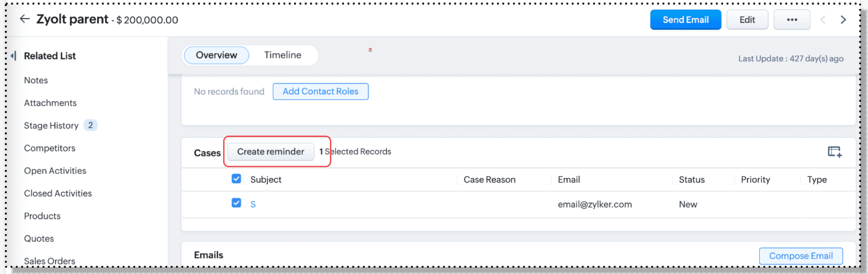Click the manage columns icon in Cases
Viewport: 868px width, 274px height.
(835, 152)
